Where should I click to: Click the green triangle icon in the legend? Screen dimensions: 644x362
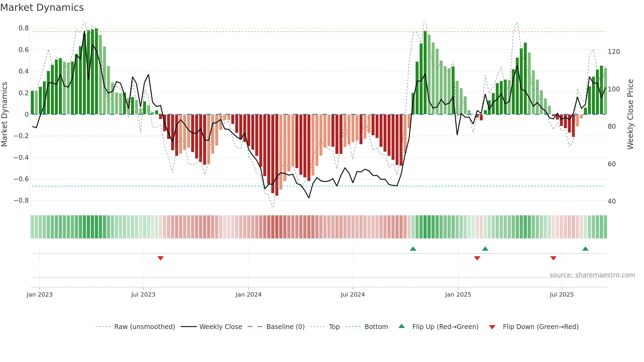tap(402, 326)
